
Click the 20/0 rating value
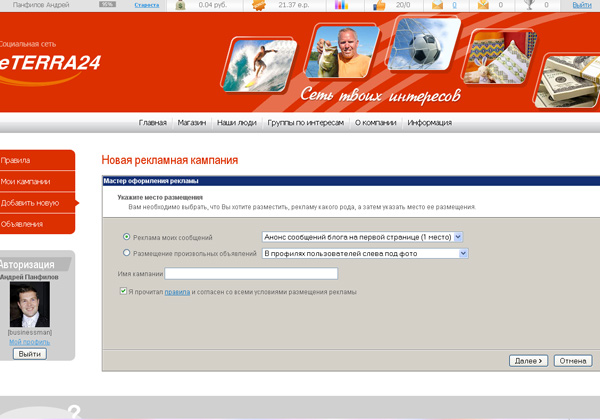(403, 5)
